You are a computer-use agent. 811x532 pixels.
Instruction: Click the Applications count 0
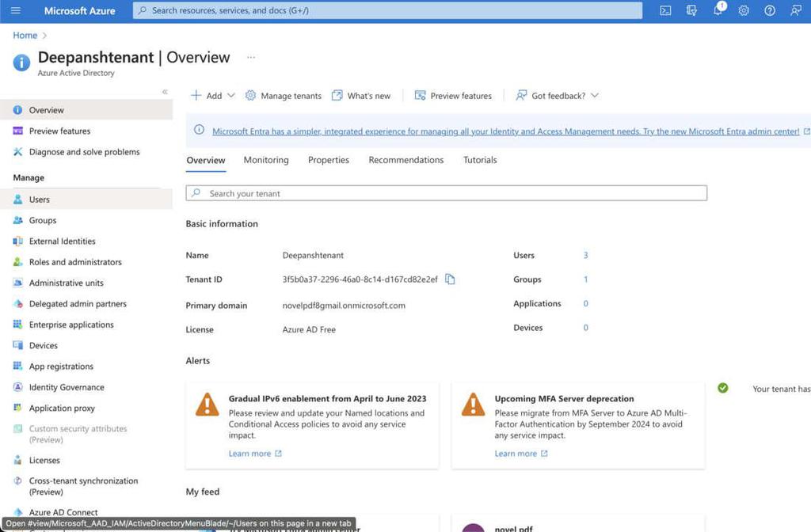585,303
